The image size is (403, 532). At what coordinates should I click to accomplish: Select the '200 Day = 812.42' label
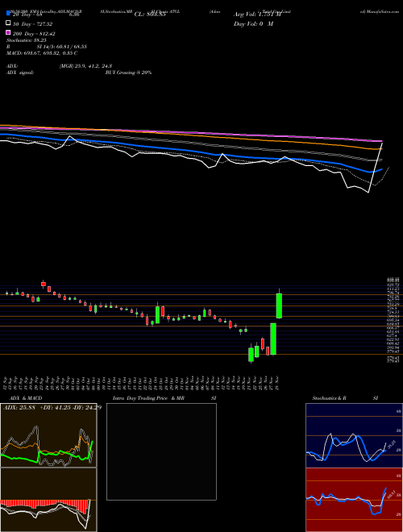(34, 34)
